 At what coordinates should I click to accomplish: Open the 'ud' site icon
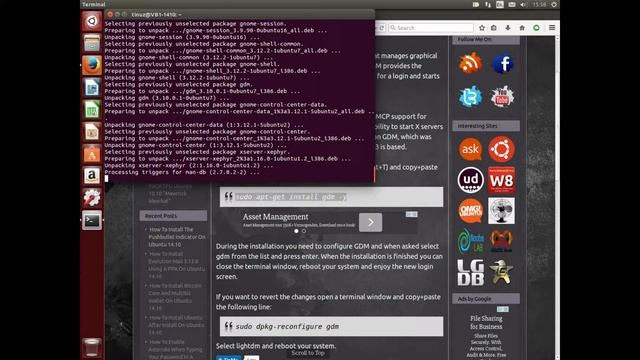point(470,180)
